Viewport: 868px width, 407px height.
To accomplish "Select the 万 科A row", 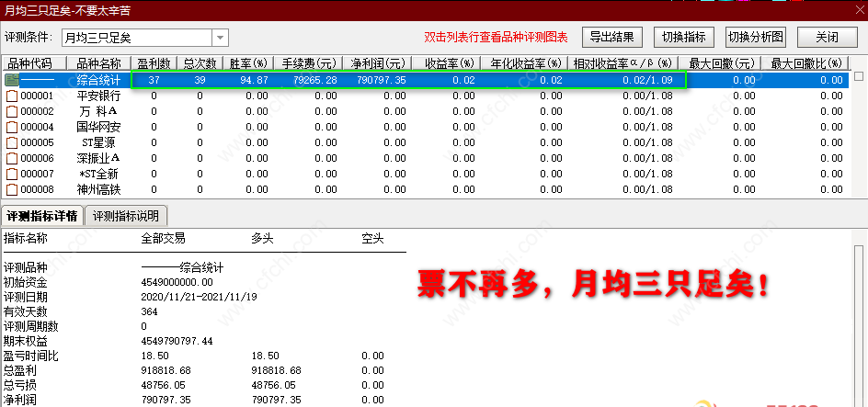I will [427, 111].
